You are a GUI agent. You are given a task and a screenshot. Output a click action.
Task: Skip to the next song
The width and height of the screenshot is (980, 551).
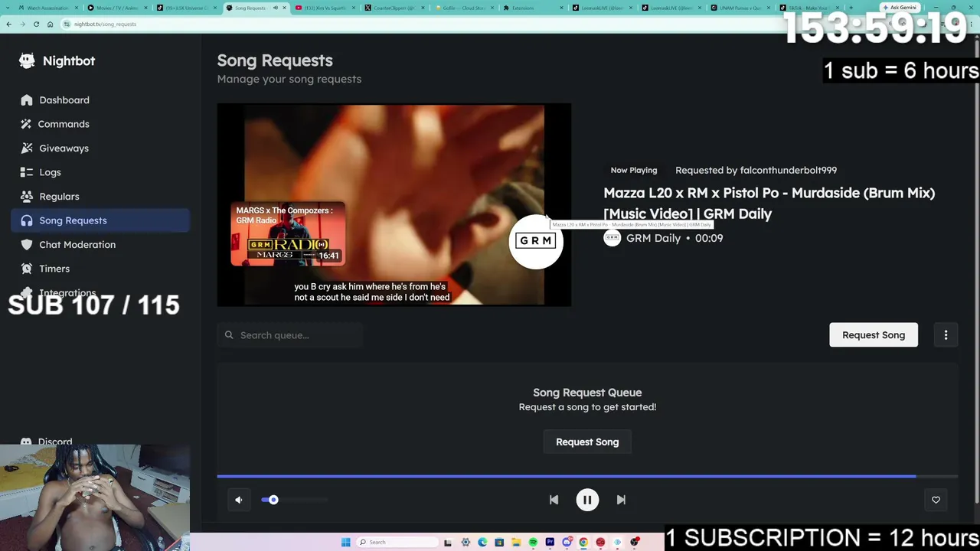(x=621, y=500)
